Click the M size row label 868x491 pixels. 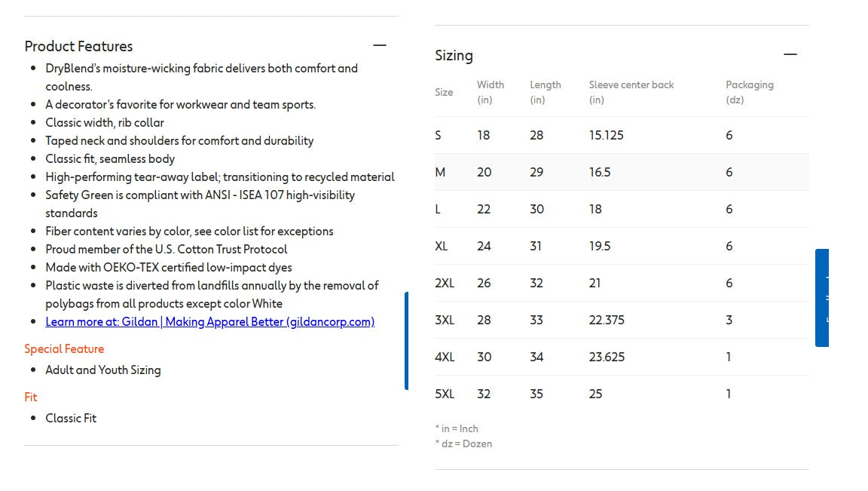[x=440, y=173]
